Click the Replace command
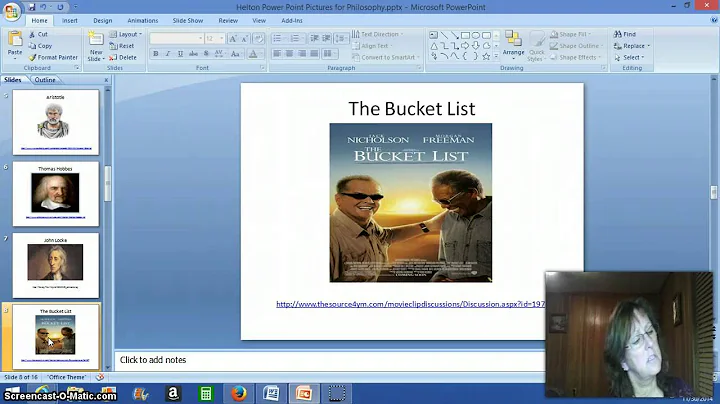720x404 pixels. click(632, 46)
